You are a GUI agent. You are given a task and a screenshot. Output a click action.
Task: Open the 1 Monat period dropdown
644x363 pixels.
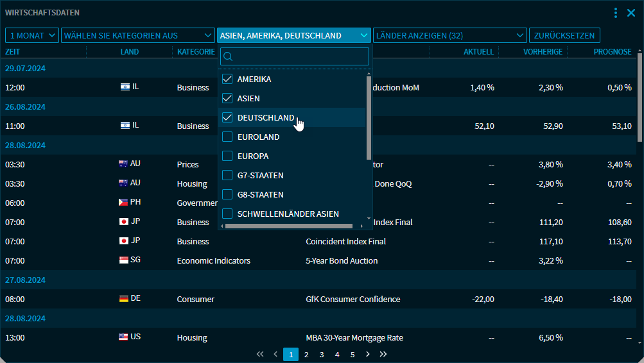pos(32,36)
